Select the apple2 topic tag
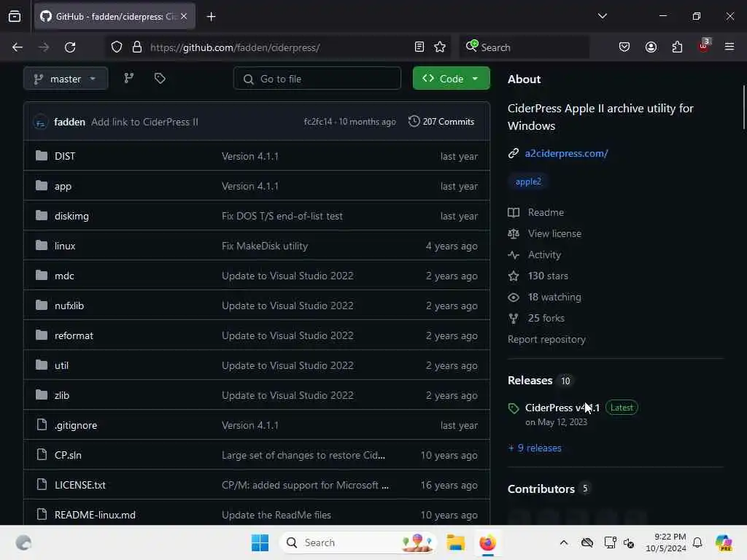This screenshot has width=747, height=560. [x=528, y=182]
